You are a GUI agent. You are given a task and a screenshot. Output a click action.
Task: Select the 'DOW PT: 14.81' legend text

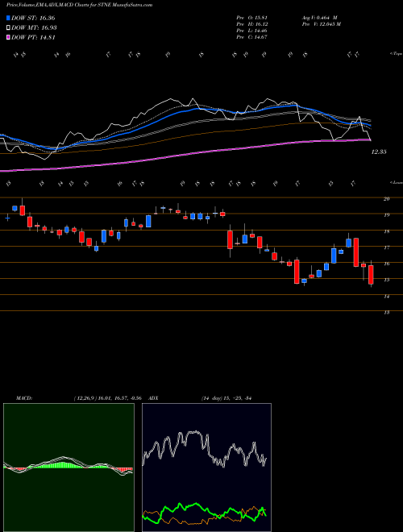coord(33,38)
